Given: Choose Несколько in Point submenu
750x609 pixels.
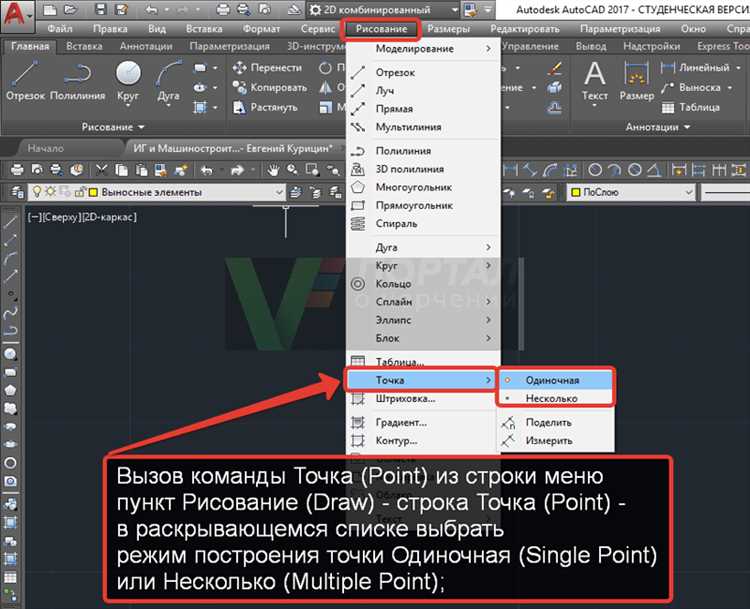Looking at the screenshot, I should click(x=556, y=398).
